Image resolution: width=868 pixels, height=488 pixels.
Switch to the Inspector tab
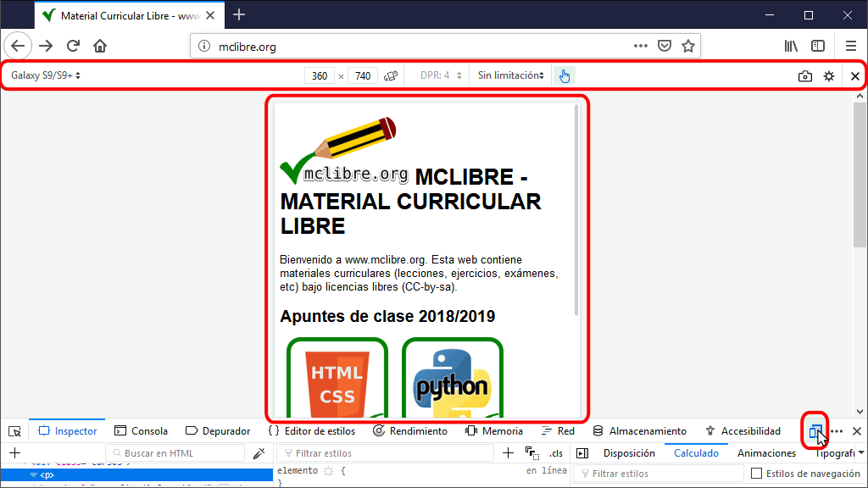tap(67, 431)
